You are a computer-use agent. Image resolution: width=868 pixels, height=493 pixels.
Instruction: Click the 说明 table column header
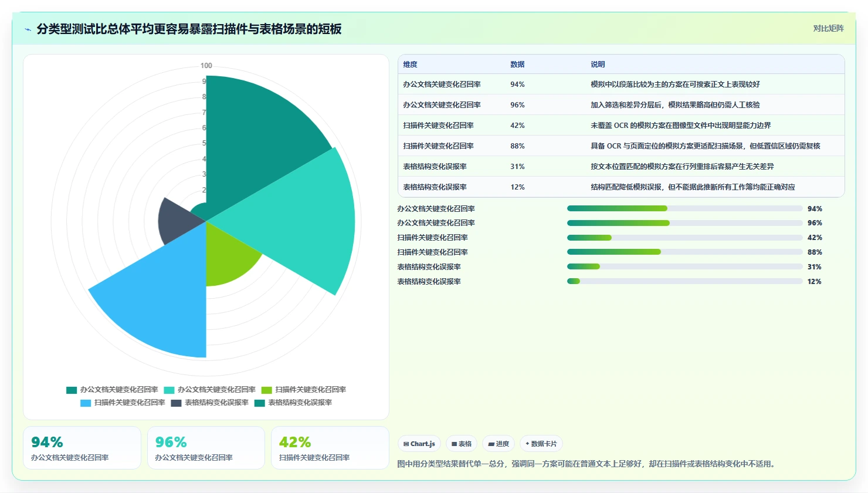598,65
